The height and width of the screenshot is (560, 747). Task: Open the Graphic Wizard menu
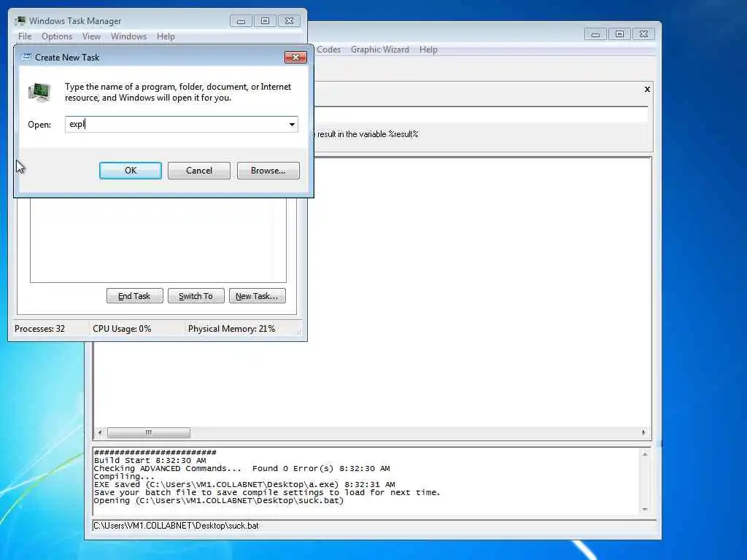379,50
